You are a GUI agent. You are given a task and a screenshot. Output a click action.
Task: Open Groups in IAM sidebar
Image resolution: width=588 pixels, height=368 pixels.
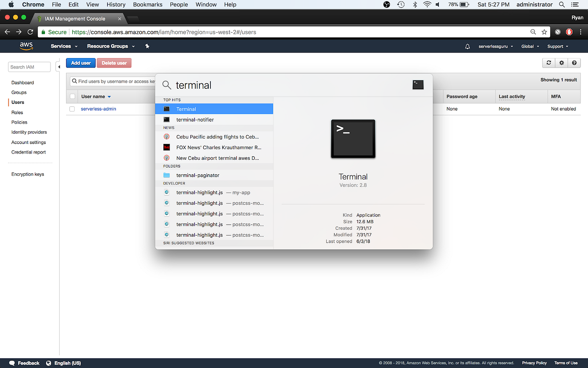19,93
